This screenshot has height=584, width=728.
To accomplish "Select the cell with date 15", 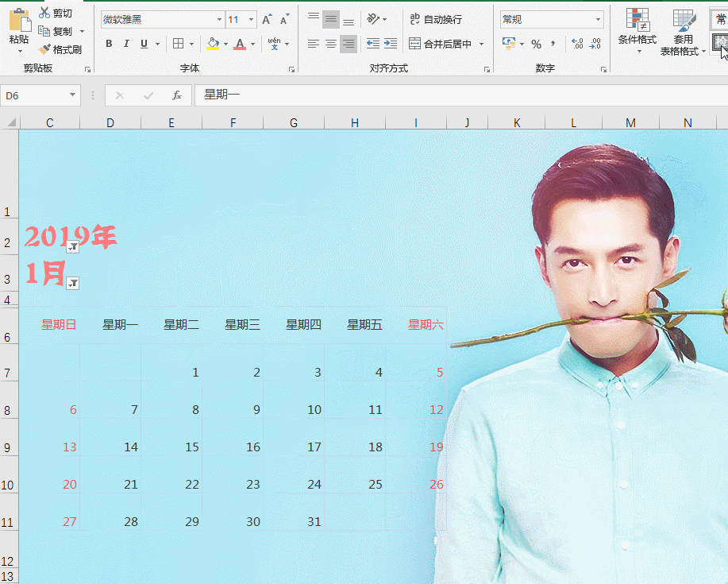I will pyautogui.click(x=171, y=438).
